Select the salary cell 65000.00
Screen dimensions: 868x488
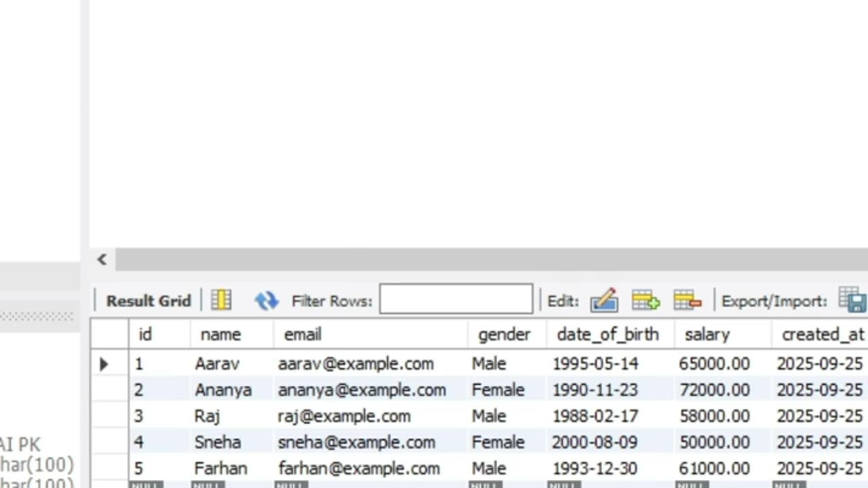pyautogui.click(x=722, y=364)
